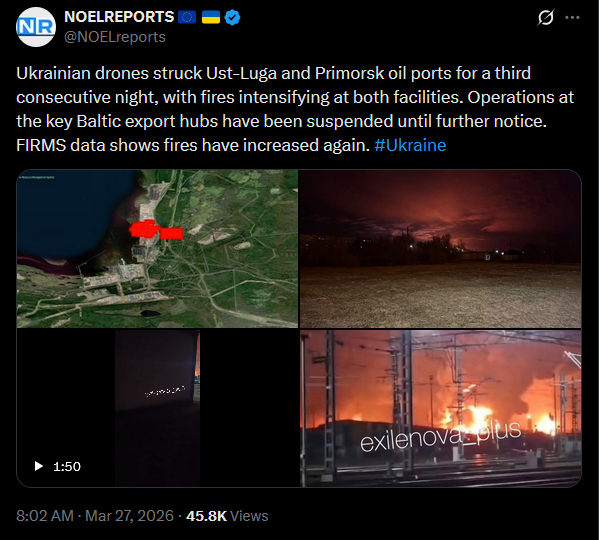Click the tweet text about Ust-Luga
599x540 pixels.
(295, 109)
